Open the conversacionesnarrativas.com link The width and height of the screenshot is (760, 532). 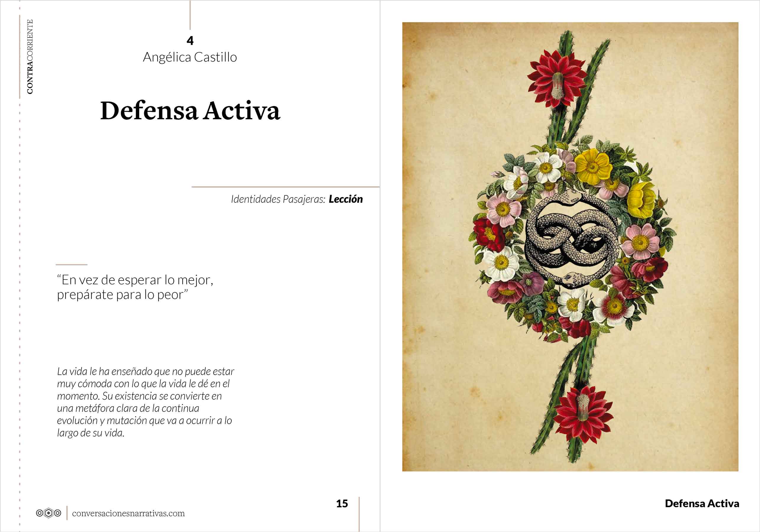[x=128, y=513]
